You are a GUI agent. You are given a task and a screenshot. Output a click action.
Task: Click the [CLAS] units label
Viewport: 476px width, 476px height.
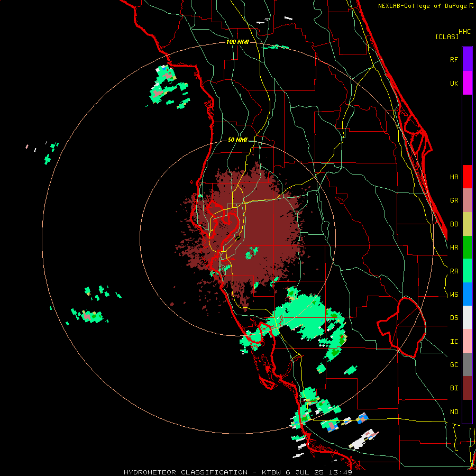tap(447, 36)
